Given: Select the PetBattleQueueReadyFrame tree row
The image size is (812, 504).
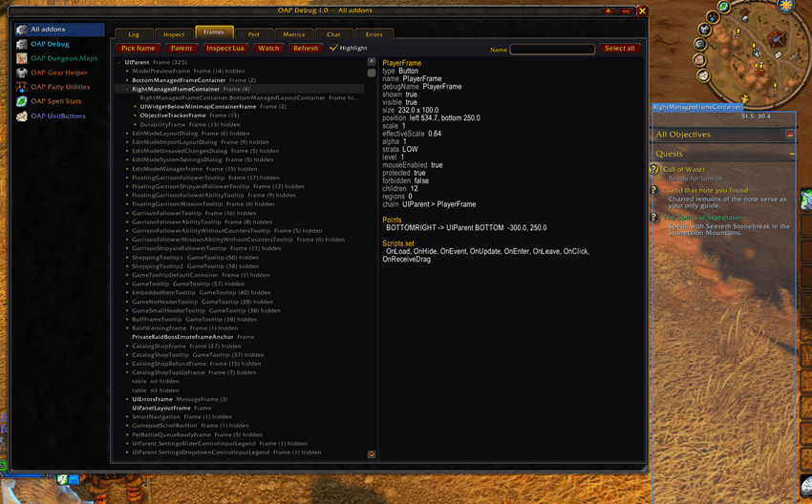Looking at the screenshot, I should (240, 435).
